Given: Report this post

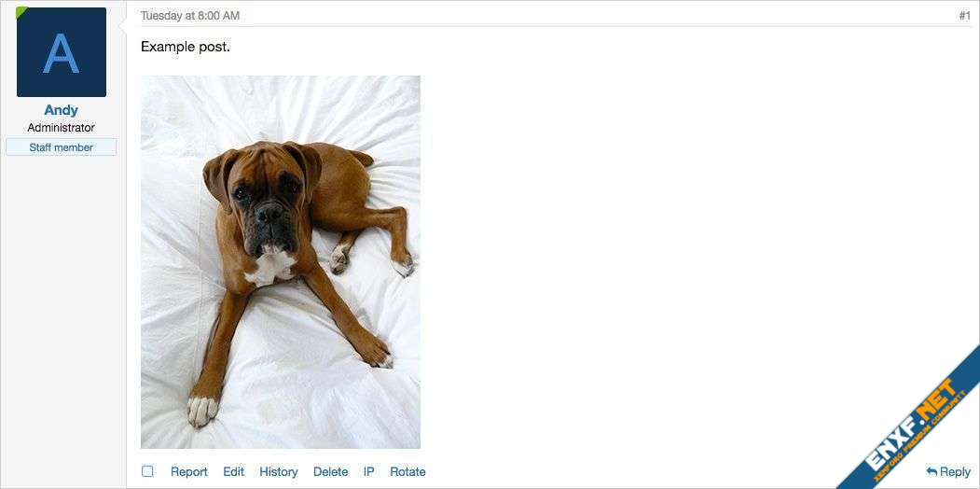Looking at the screenshot, I should (x=188, y=472).
